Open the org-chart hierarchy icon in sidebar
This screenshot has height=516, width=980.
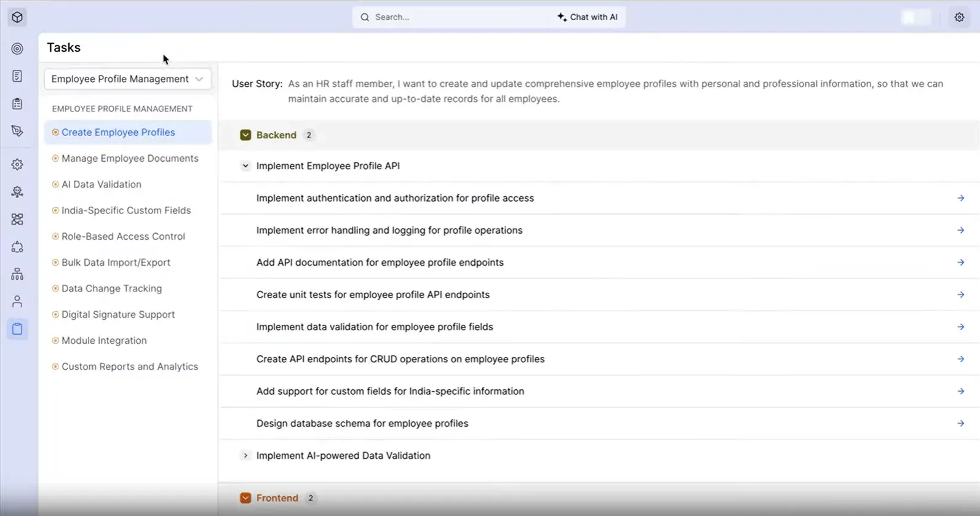[x=17, y=274]
